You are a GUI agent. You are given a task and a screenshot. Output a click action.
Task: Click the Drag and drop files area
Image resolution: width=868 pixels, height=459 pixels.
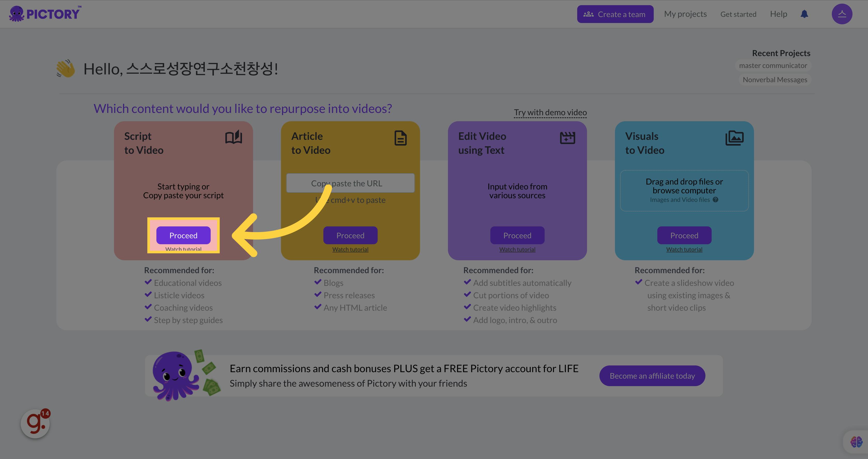coord(684,191)
